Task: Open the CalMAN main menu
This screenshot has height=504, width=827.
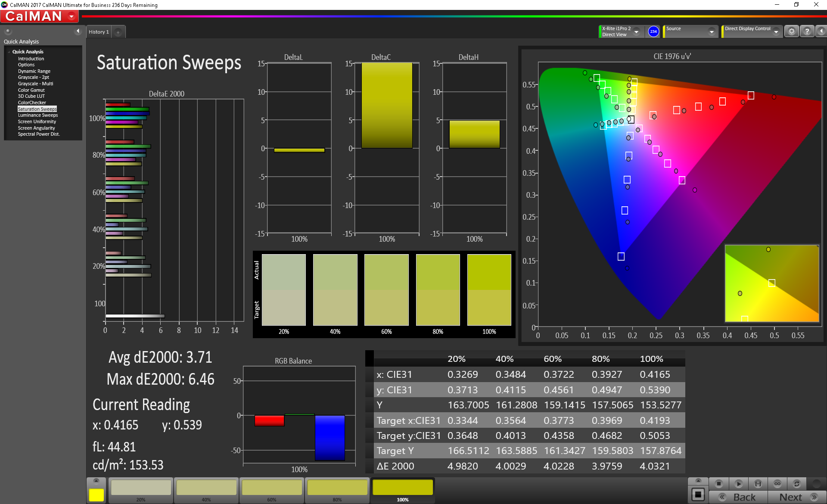Action: [72, 17]
